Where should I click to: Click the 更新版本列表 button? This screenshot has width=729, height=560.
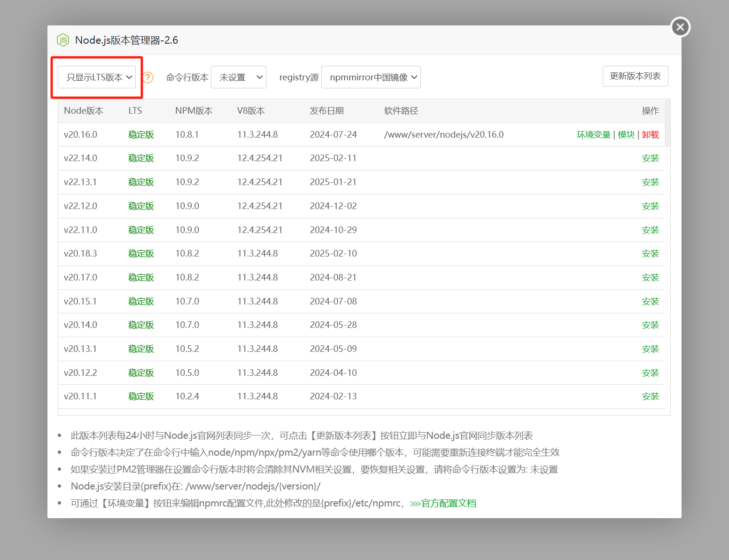[x=635, y=77]
